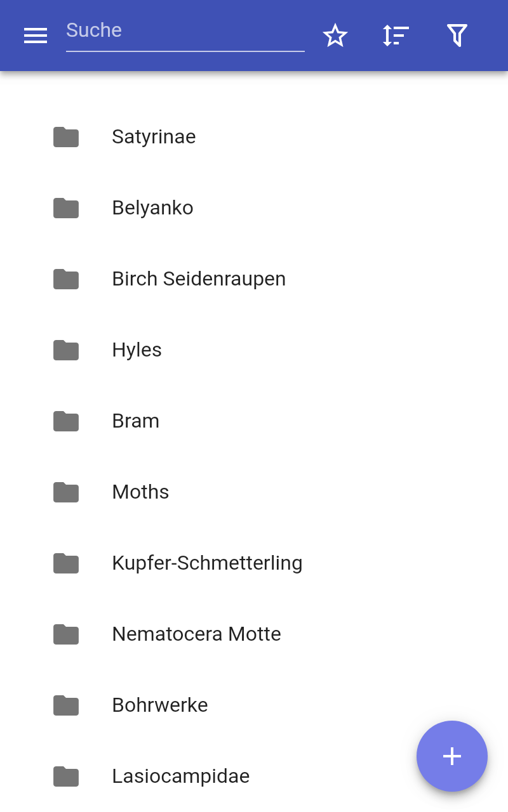Click into the Suche search field

(x=184, y=30)
